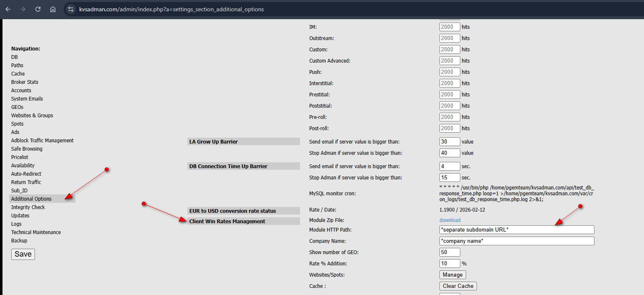Viewport: 644px width, 295px height.
Task: Click the Rate % Addition field
Action: click(x=450, y=263)
